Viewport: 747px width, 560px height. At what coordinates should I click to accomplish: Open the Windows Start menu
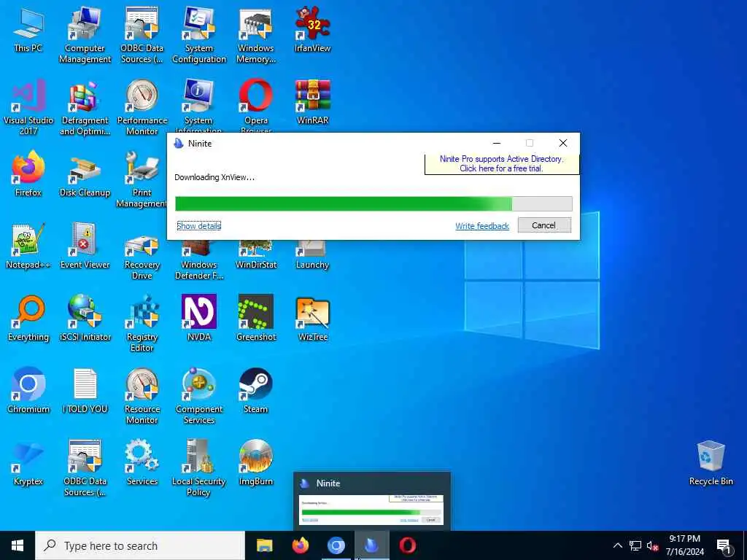coord(18,545)
